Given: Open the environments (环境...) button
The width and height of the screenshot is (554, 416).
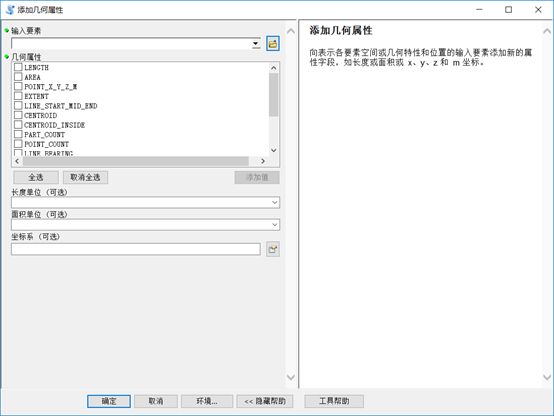Looking at the screenshot, I should point(207,401).
